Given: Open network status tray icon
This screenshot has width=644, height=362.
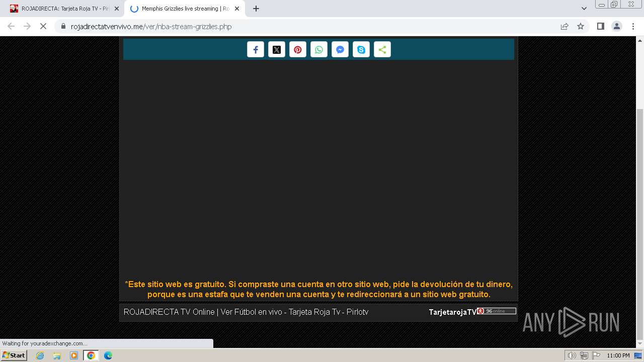Looking at the screenshot, I should pyautogui.click(x=584, y=355).
